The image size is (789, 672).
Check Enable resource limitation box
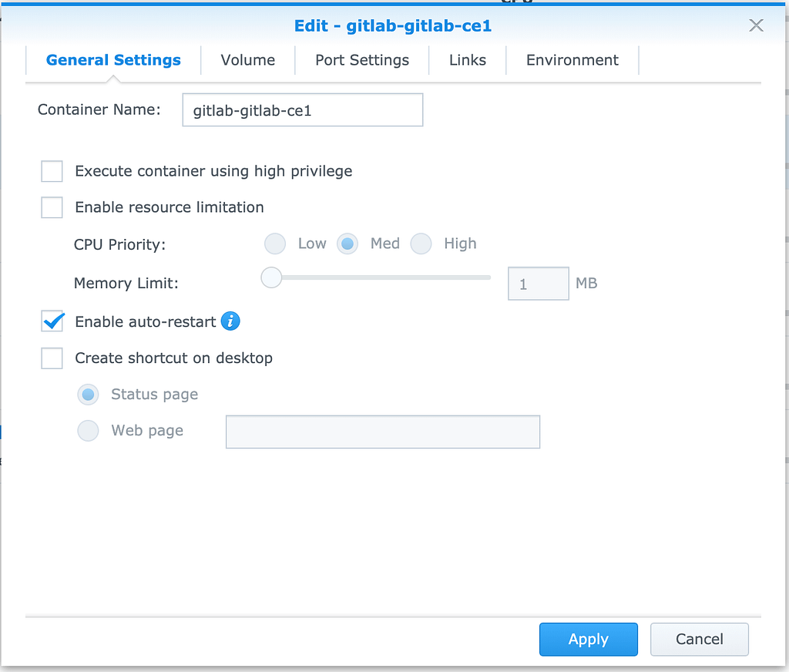click(52, 207)
